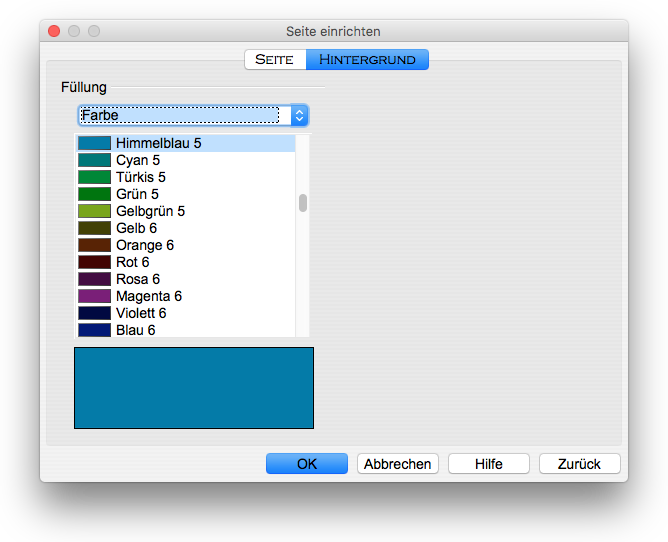Pick the Magenta 6 color swatch

tap(95, 296)
